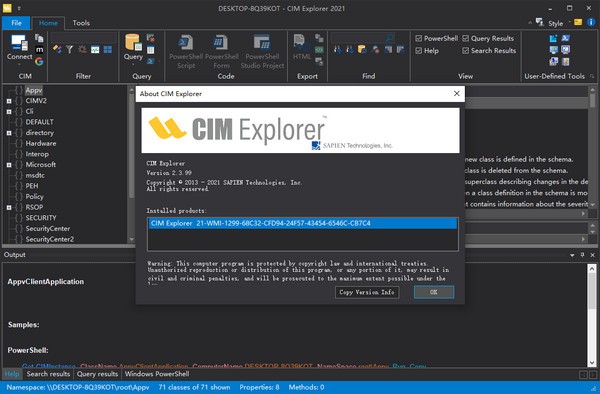600x394 pixels.
Task: Click the PowerShell Script icon in Code group
Action: tap(186, 42)
